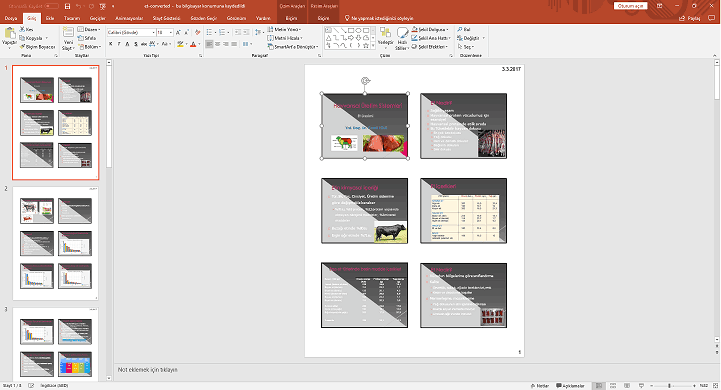Click Sıfırla (Reset) slide button
The image size is (721, 390).
tap(87, 38)
